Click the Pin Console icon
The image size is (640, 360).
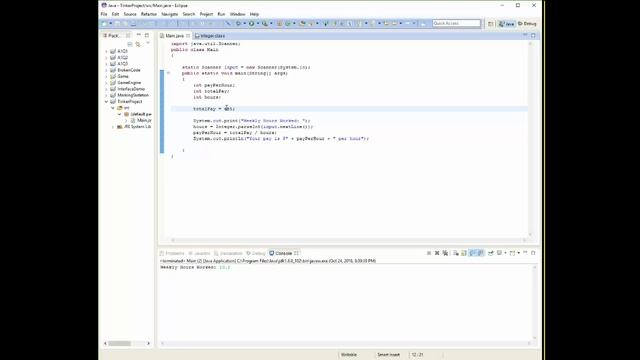tap(491, 253)
